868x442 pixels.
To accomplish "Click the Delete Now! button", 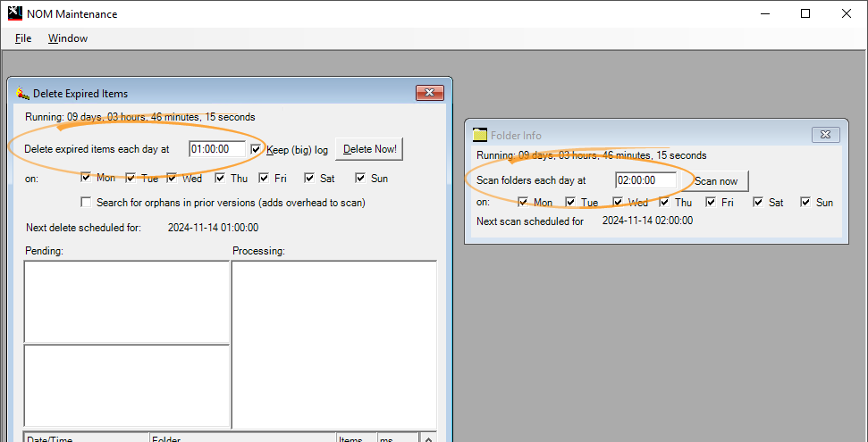I will (x=370, y=149).
